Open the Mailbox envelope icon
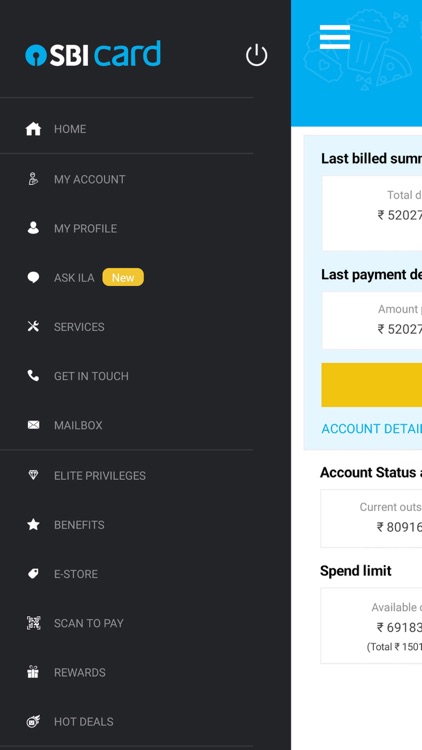The image size is (422, 750). 33,425
